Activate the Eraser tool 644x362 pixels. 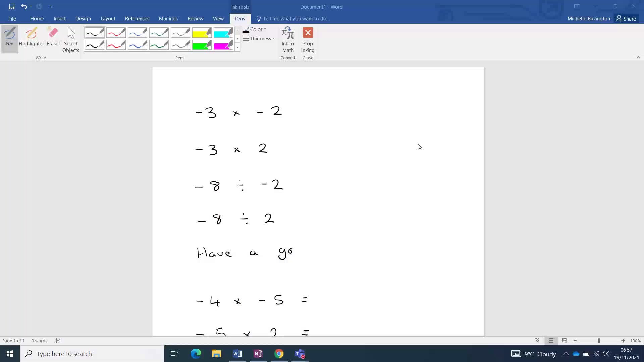coord(53,37)
